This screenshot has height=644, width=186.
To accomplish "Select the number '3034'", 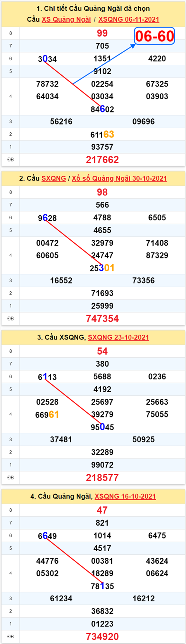I will (47, 59).
